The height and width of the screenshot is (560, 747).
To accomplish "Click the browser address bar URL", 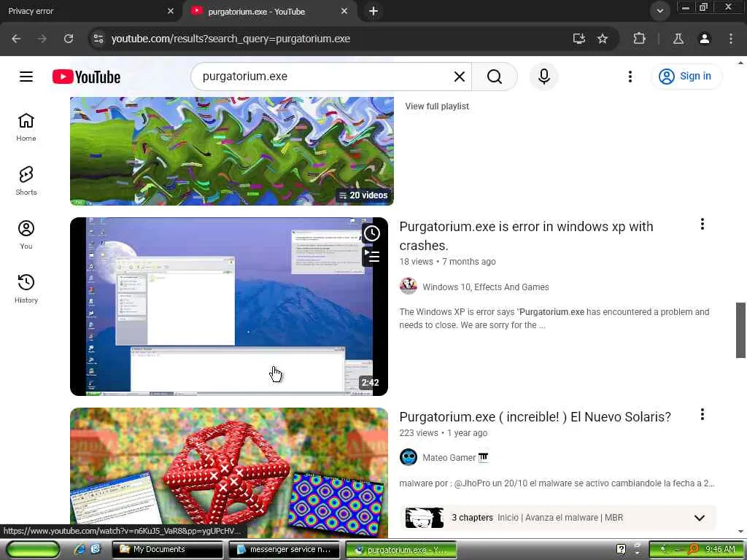I will click(x=231, y=39).
